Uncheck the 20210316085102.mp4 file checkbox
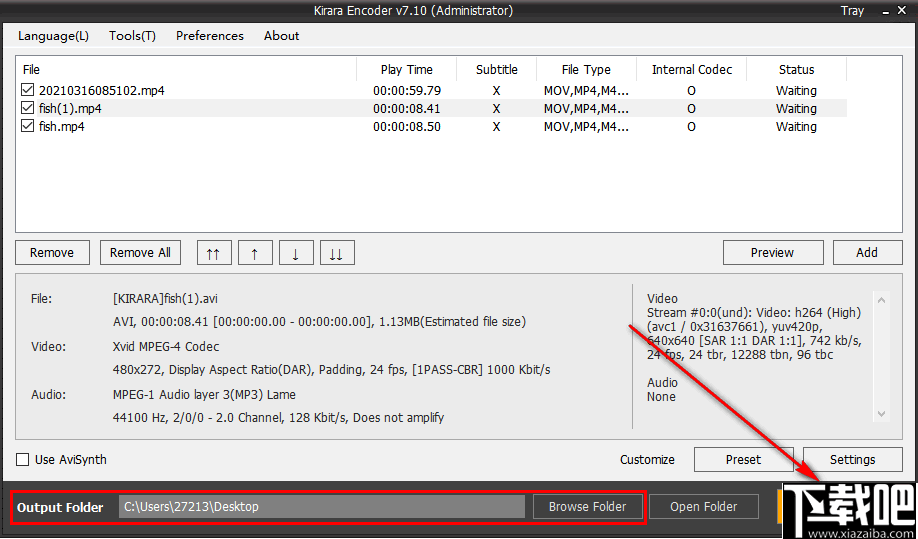 pos(27,90)
